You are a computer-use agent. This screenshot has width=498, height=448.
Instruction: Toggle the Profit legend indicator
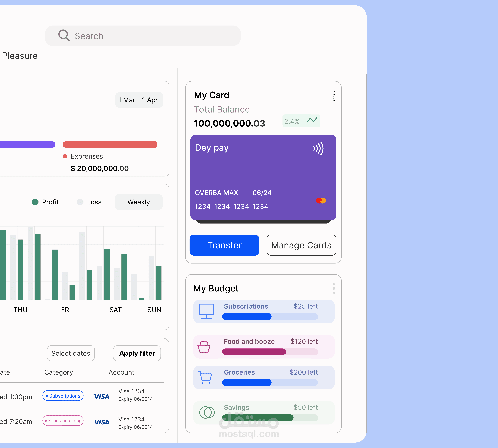(x=35, y=202)
